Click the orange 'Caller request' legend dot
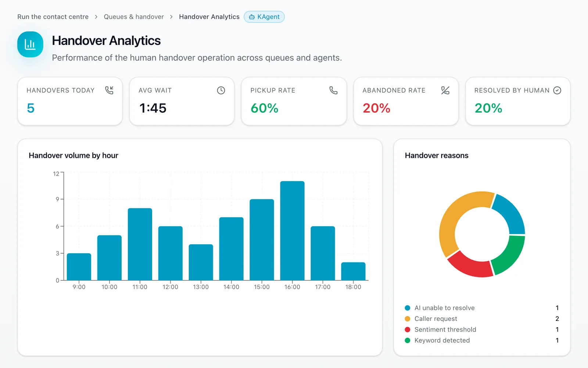 point(408,319)
